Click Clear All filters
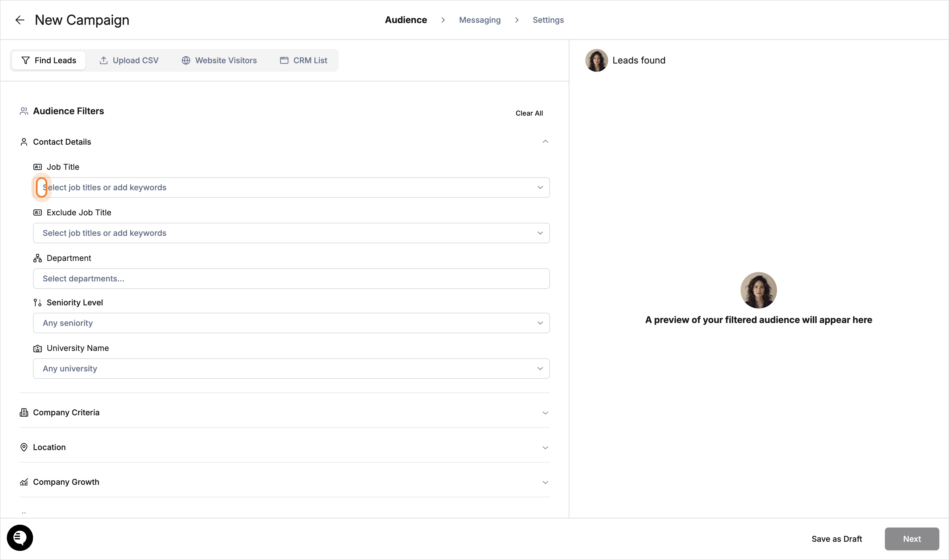The height and width of the screenshot is (560, 949). [x=529, y=113]
